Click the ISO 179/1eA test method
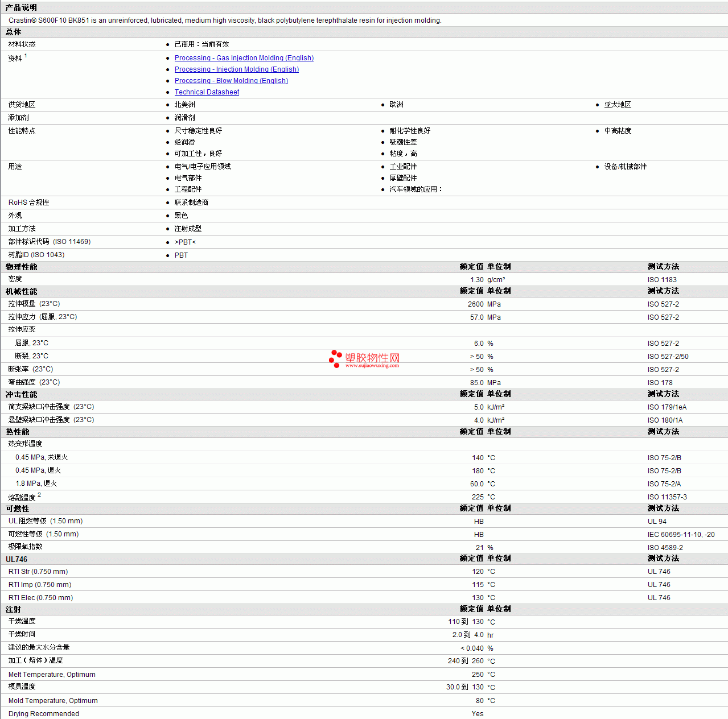The height and width of the screenshot is (719, 728). [667, 407]
